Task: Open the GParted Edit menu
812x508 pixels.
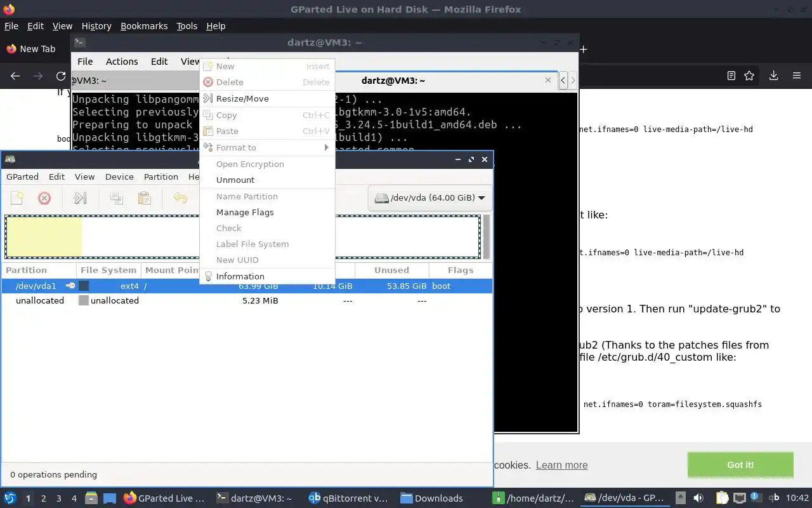Action: (x=56, y=177)
